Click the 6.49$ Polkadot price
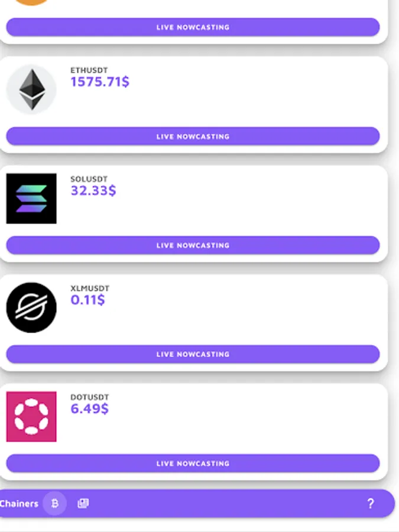 [89, 409]
